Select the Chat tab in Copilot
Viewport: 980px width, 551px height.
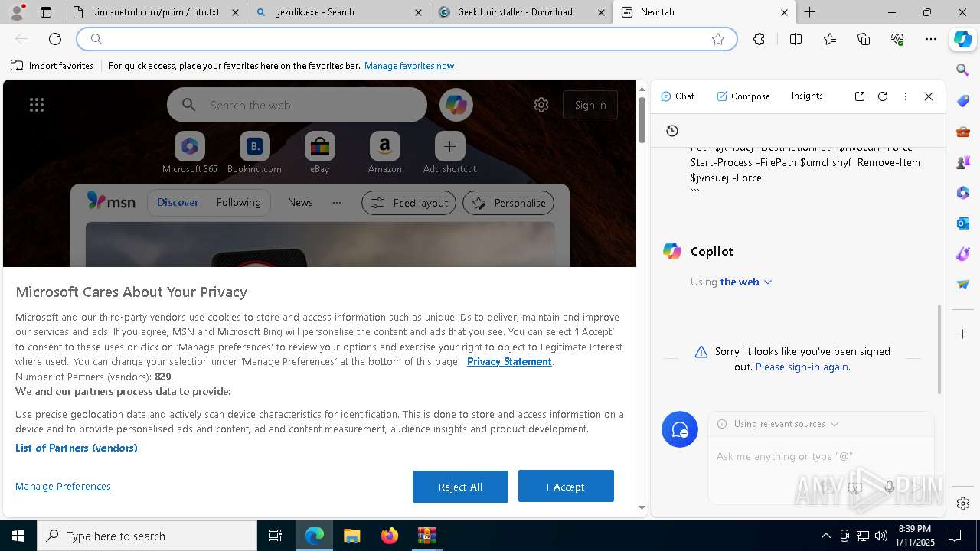click(x=678, y=96)
